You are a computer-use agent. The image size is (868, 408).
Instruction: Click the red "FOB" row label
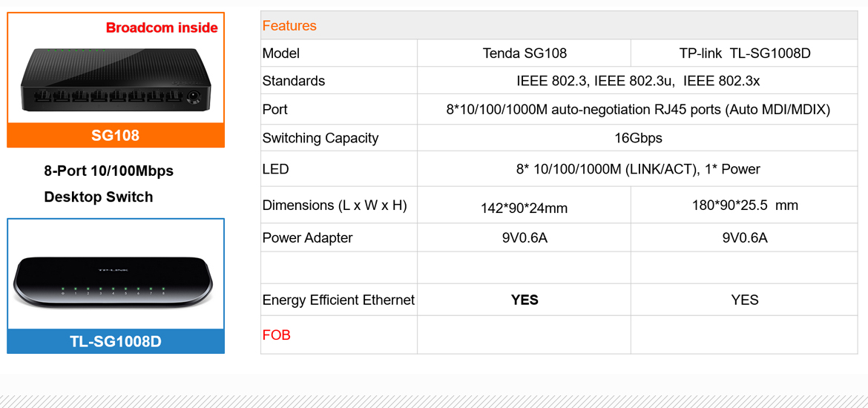coord(277,335)
